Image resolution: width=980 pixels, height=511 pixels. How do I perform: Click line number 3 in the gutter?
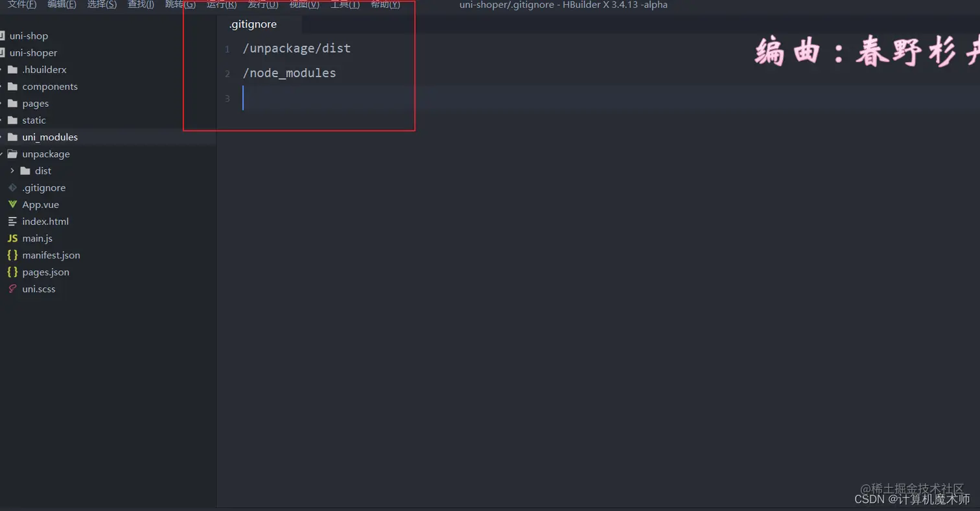coord(227,98)
